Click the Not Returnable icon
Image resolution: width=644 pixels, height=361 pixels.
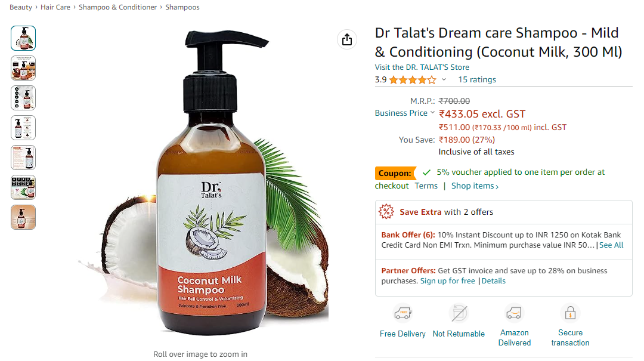click(459, 313)
